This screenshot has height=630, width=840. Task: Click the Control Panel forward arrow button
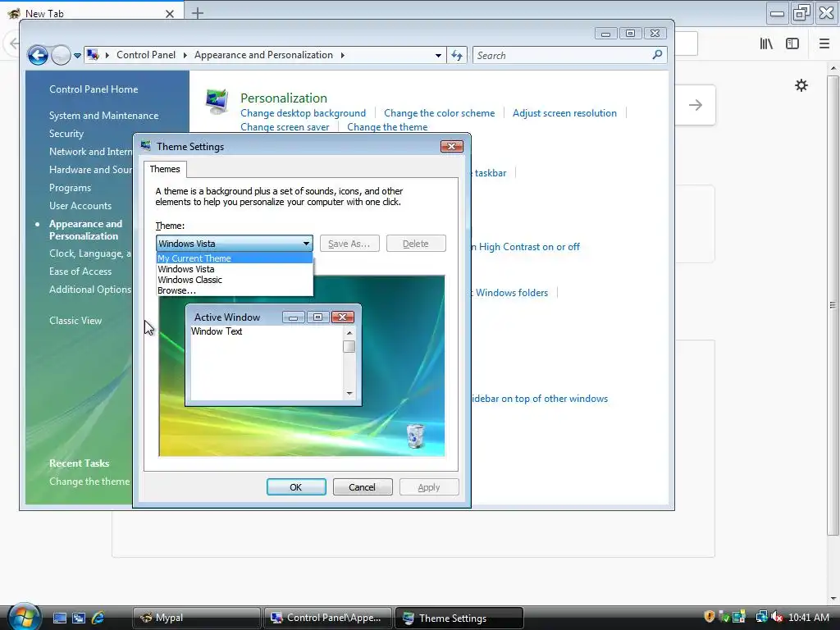point(61,55)
